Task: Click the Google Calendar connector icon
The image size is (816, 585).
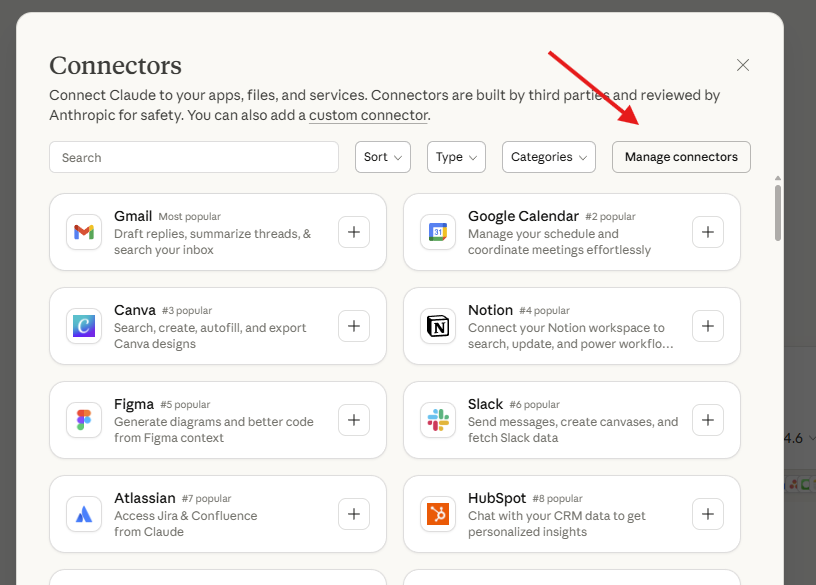Action: [438, 232]
